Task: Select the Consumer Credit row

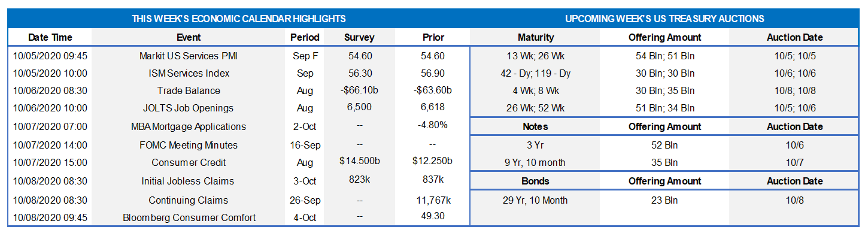Action: [x=239, y=162]
